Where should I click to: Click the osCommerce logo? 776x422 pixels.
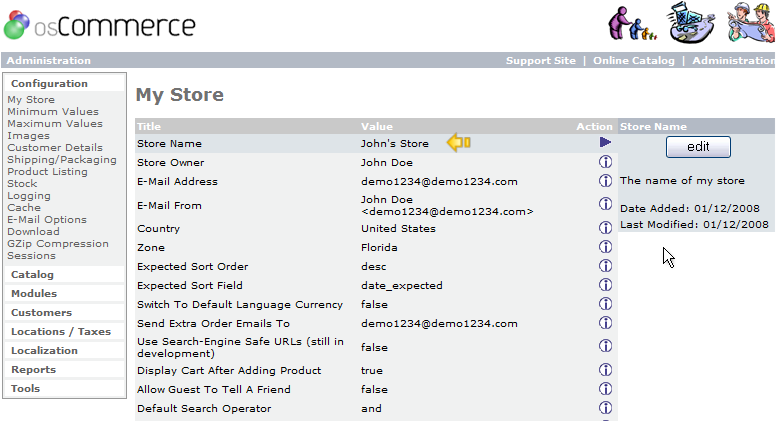99,24
